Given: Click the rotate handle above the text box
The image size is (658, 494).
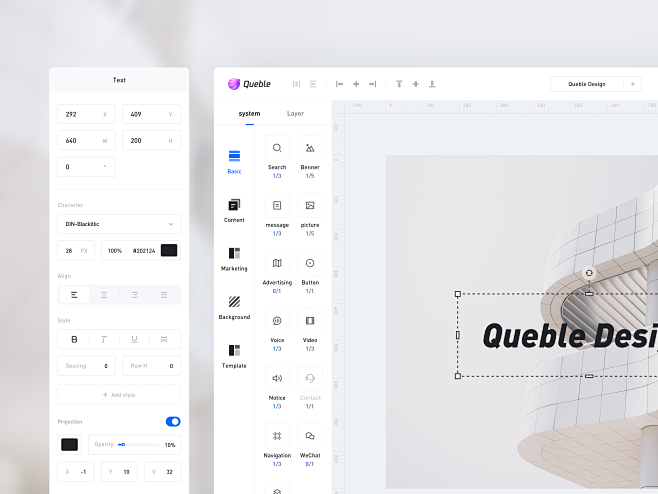Looking at the screenshot, I should tap(589, 273).
